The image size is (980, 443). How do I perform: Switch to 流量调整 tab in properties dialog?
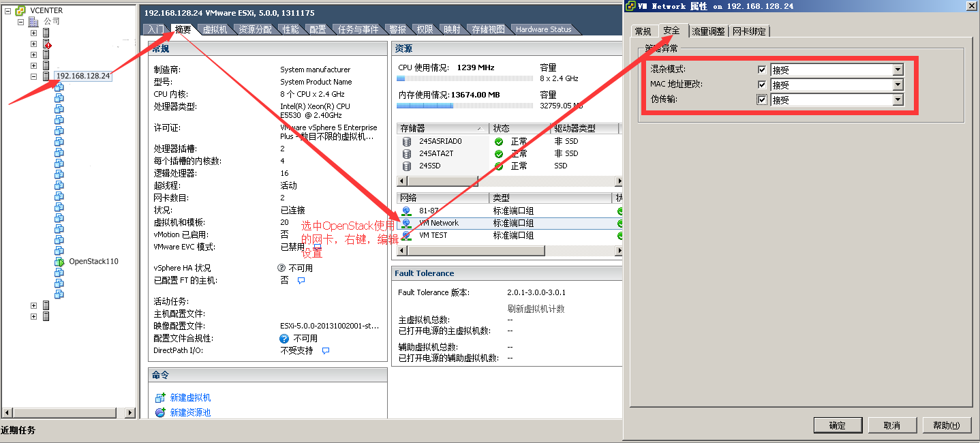click(709, 32)
